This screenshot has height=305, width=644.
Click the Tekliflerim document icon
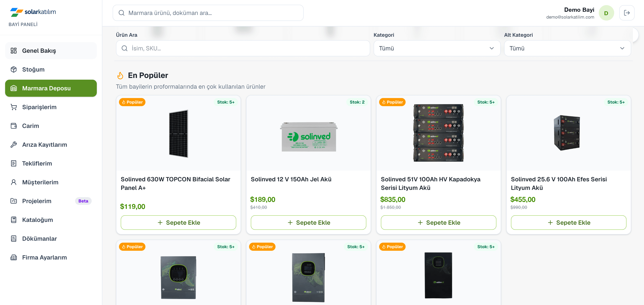(13, 163)
